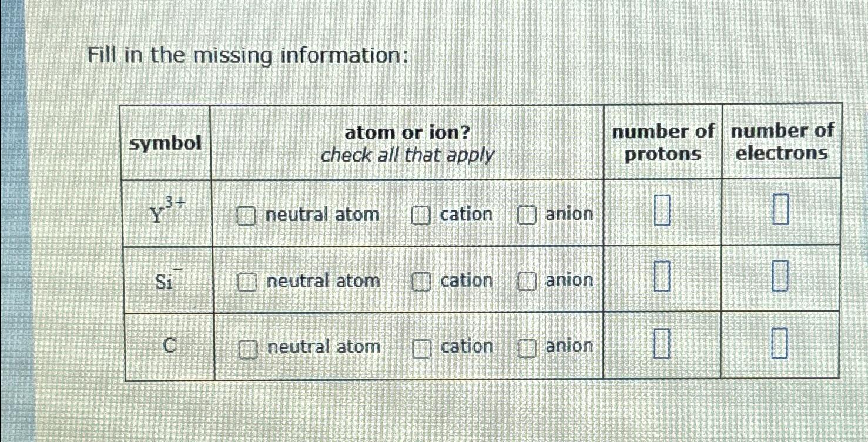Click the number of protons field for C
Viewport: 868px width, 442px height.
coord(662,343)
